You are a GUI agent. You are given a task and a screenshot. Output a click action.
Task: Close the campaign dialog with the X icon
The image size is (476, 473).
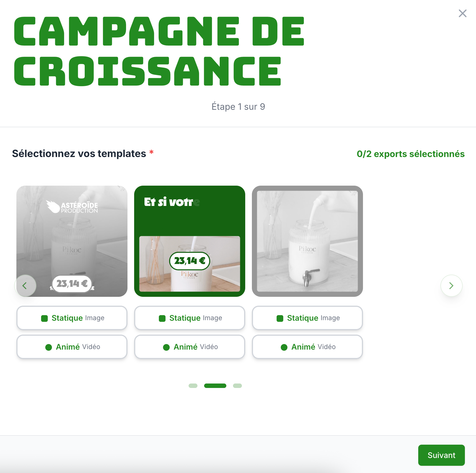pyautogui.click(x=462, y=13)
